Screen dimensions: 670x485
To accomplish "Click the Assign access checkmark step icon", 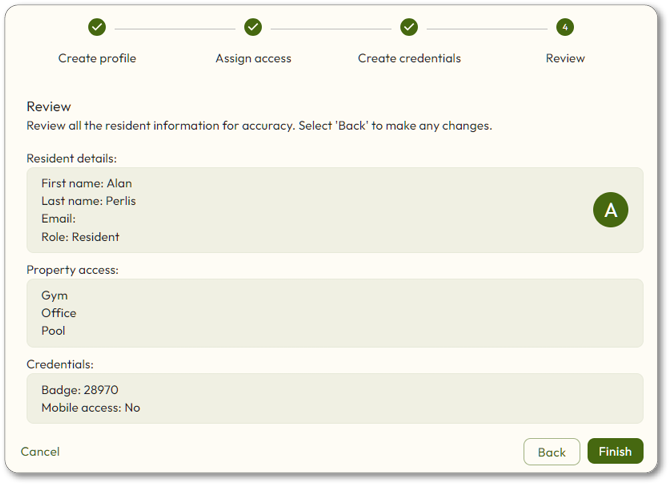I will coord(253,27).
